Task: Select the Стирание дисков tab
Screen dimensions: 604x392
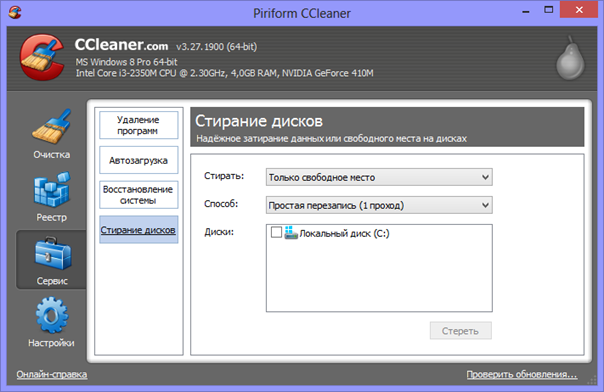Action: pos(139,230)
